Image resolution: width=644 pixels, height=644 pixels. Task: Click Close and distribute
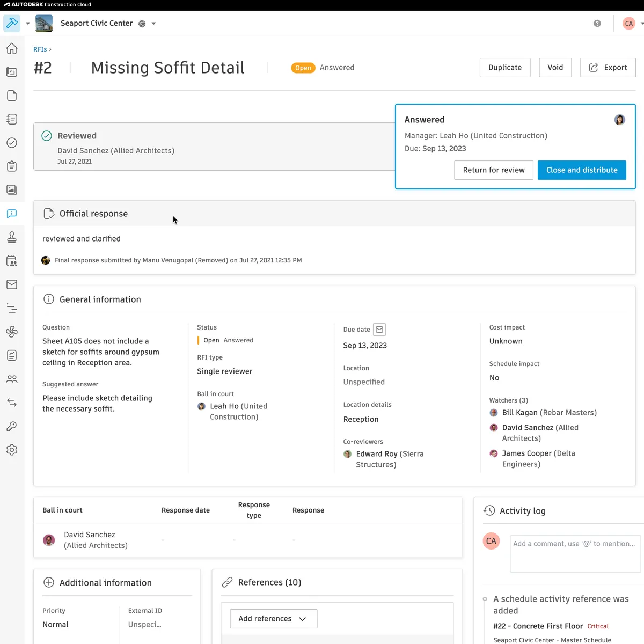[x=582, y=170]
